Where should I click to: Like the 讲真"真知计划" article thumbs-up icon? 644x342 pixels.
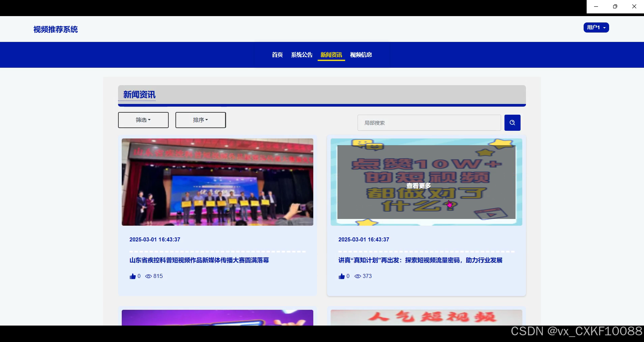(x=341, y=276)
